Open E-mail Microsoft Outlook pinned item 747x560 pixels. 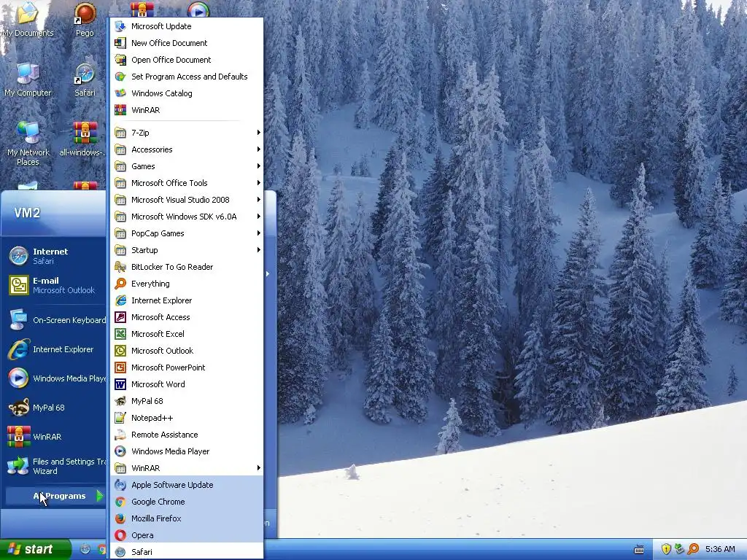point(55,285)
